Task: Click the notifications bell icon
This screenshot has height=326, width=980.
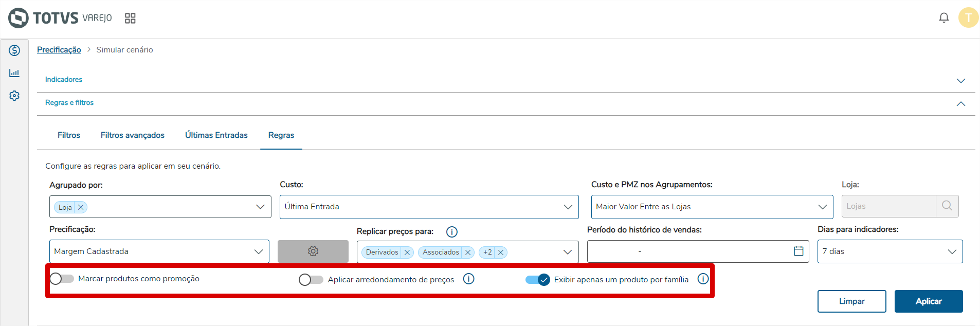Action: [943, 18]
